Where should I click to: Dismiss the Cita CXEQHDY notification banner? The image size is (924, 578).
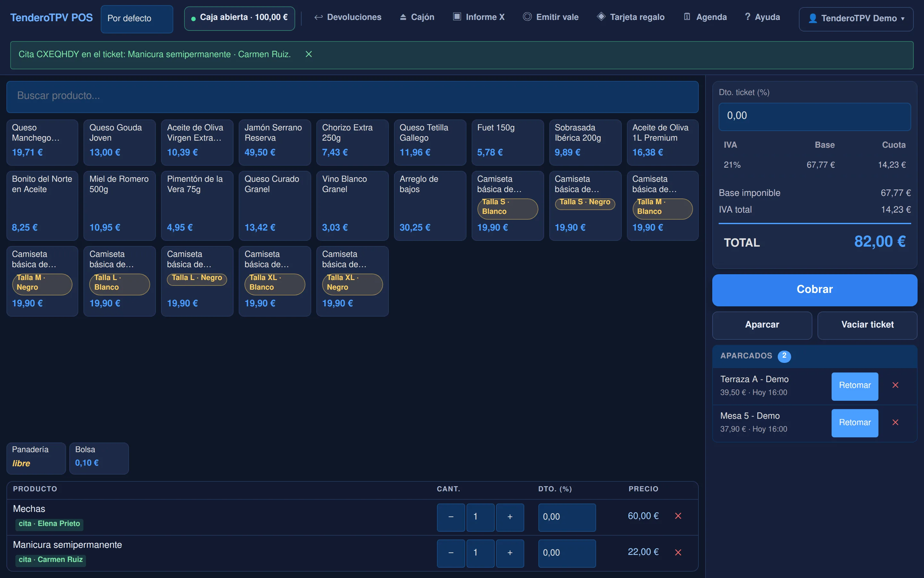pyautogui.click(x=309, y=54)
